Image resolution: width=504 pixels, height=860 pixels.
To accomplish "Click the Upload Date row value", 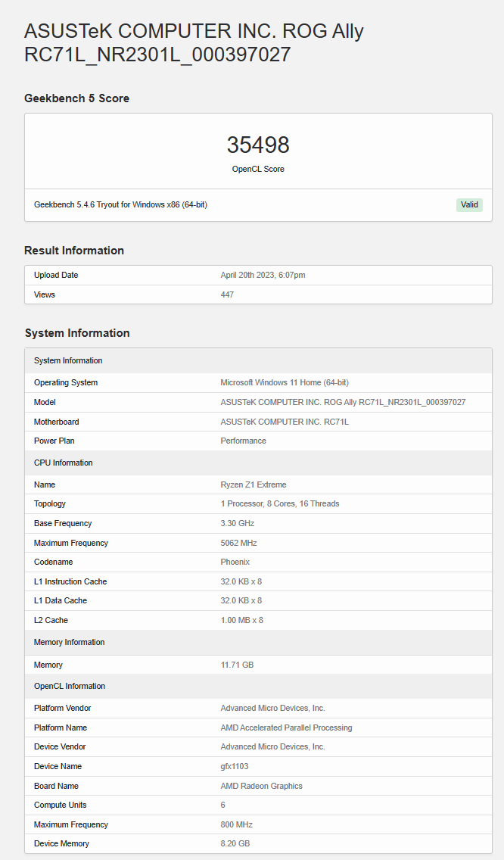I will [263, 276].
